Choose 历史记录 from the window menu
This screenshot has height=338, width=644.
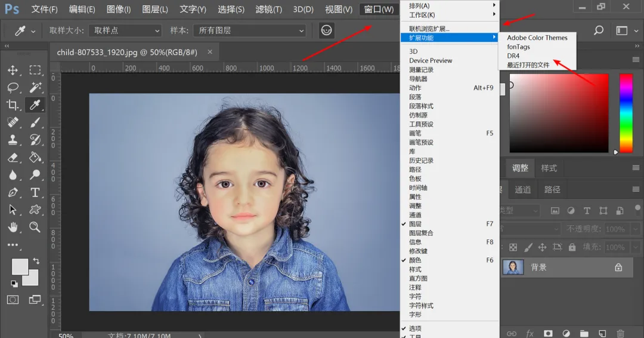point(450,161)
